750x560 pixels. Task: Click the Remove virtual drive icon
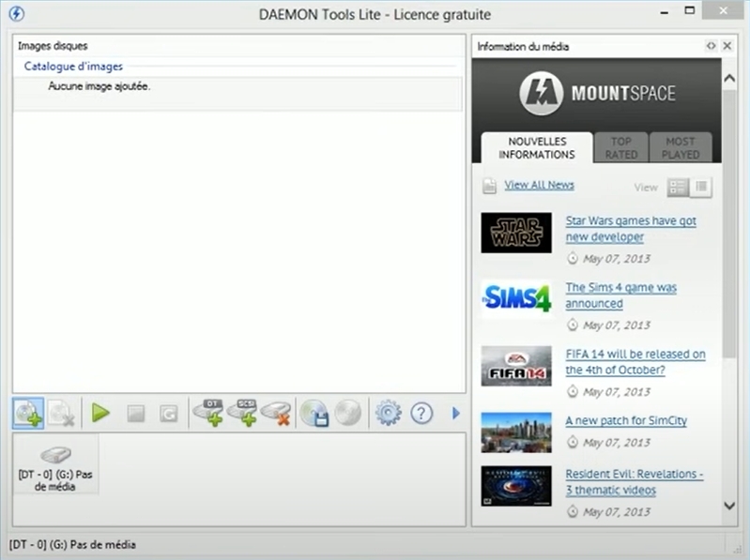tap(277, 413)
